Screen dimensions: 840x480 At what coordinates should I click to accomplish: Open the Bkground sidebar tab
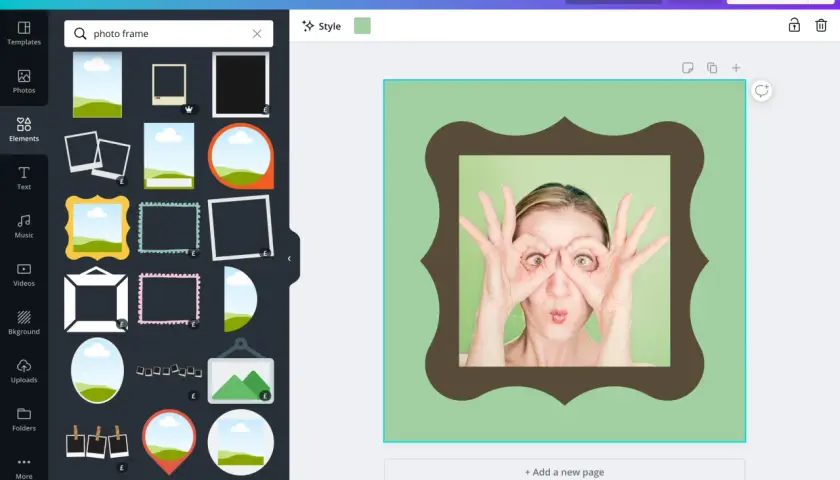24,322
